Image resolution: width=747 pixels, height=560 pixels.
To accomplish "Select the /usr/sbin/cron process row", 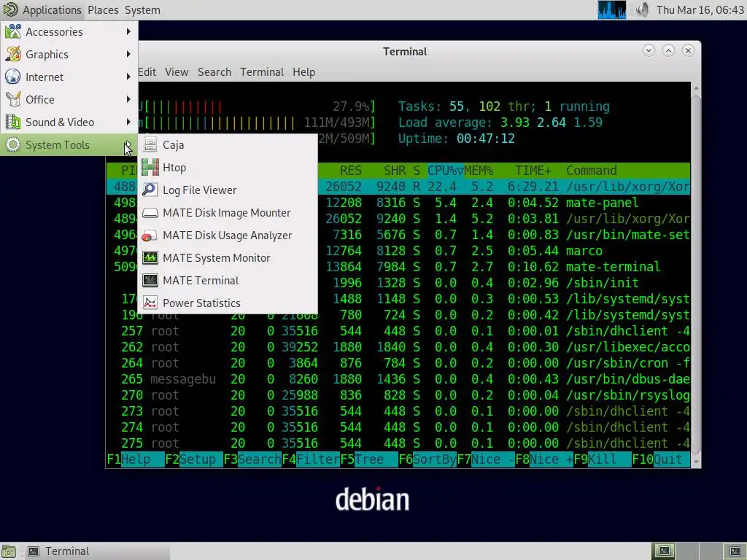I will pos(398,363).
